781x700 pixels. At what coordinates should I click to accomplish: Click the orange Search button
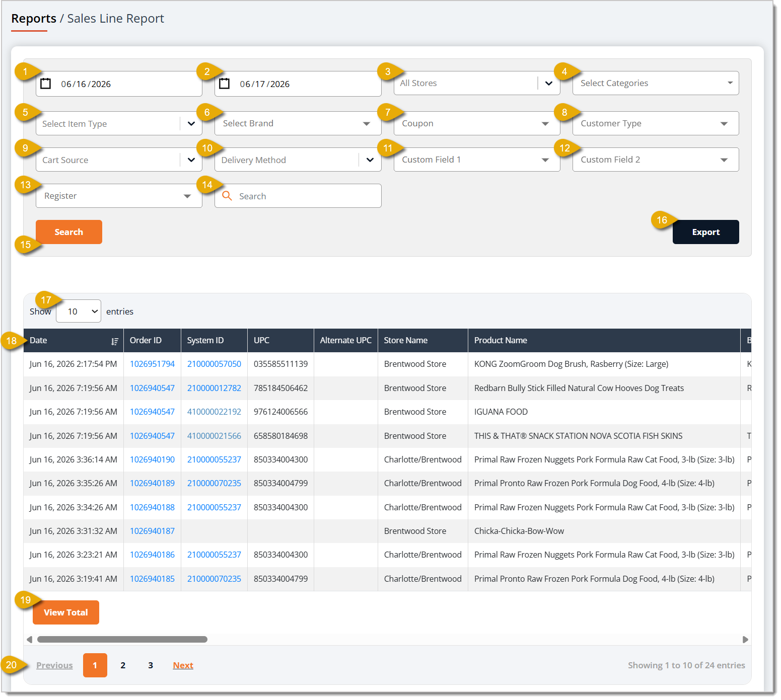coord(69,232)
